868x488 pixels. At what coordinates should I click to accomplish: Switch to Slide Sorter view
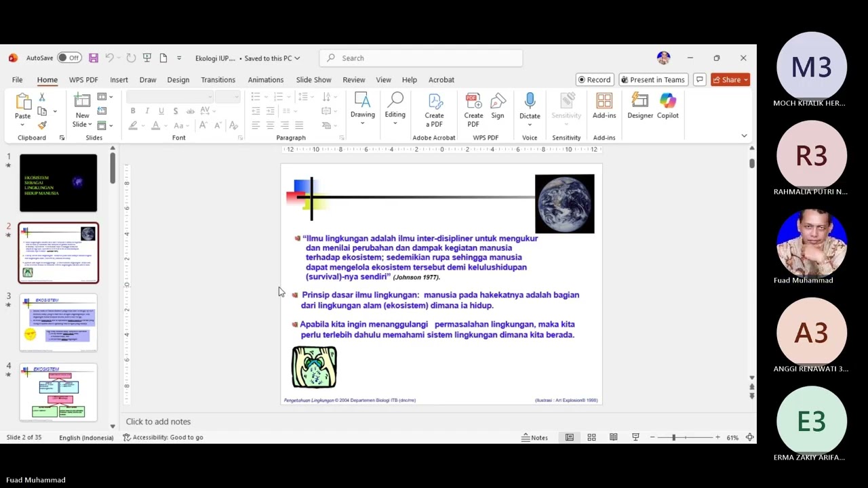pyautogui.click(x=591, y=438)
